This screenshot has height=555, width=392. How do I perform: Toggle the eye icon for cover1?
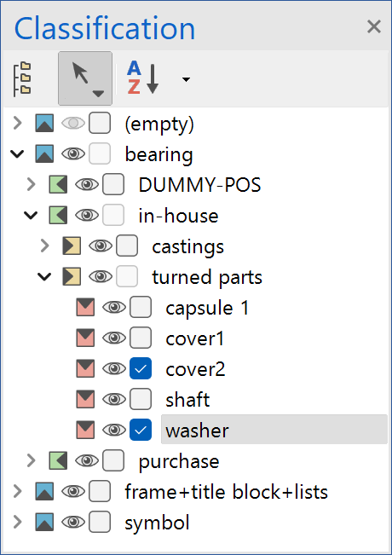pyautogui.click(x=114, y=338)
